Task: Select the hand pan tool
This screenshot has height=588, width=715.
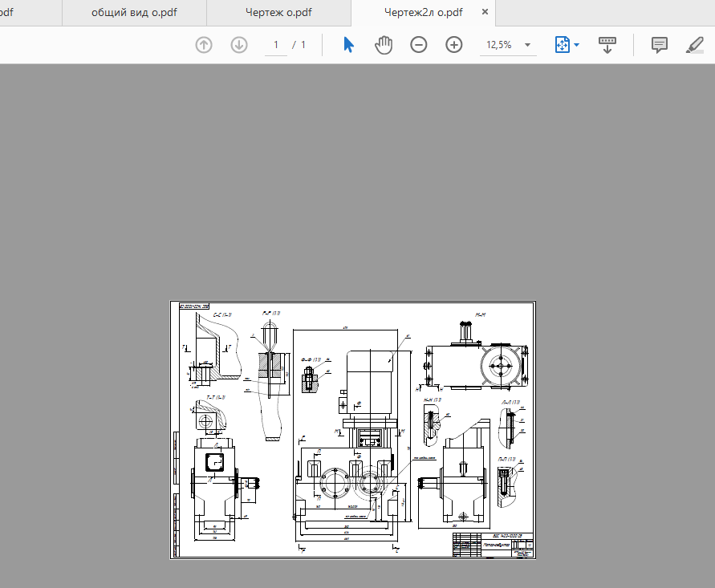Action: 384,45
